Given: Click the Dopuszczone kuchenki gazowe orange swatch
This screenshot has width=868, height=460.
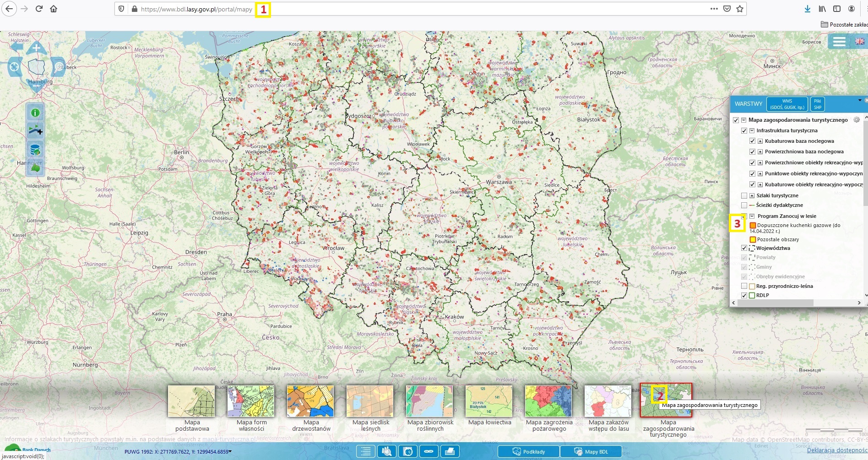Looking at the screenshot, I should pyautogui.click(x=753, y=225).
